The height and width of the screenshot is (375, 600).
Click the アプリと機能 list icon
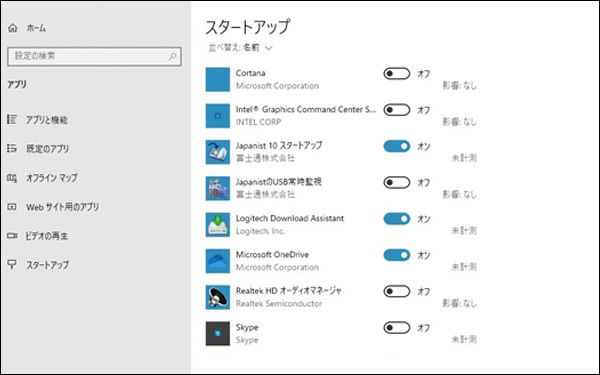point(12,119)
